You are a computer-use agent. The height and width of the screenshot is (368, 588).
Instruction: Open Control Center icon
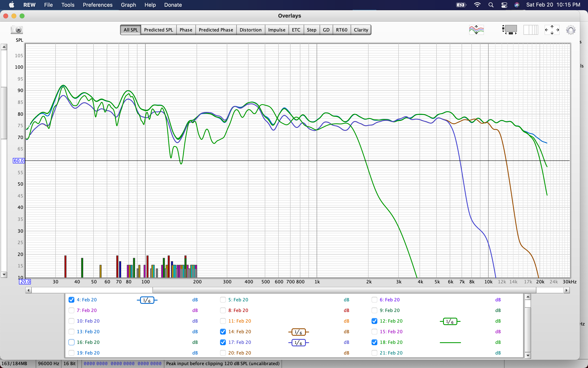click(504, 5)
